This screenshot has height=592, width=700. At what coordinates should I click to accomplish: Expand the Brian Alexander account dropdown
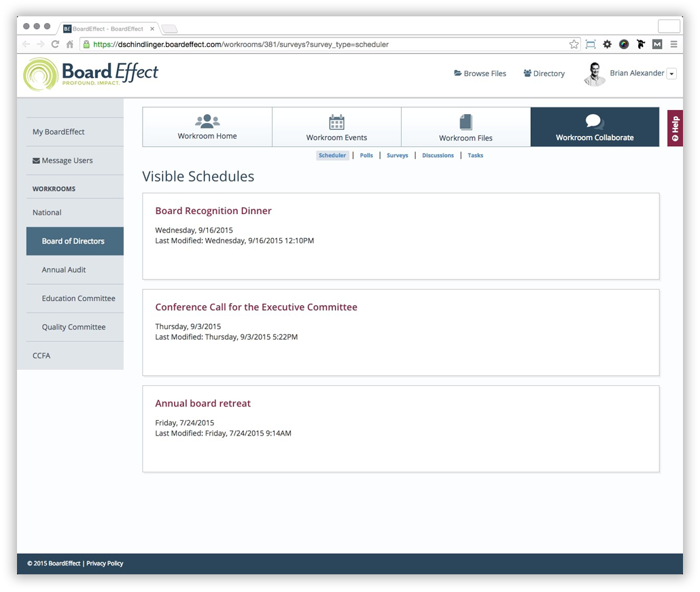tap(671, 73)
